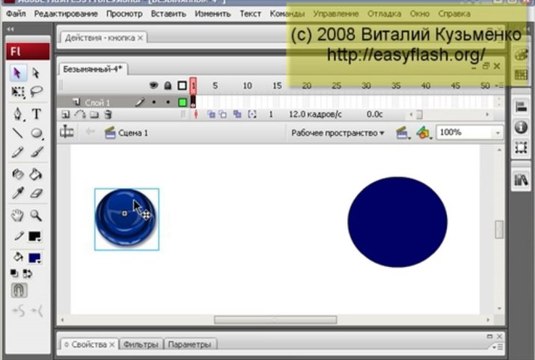Viewport: 535px width, 360px height.
Task: Open the Изменить menu
Action: point(213,14)
